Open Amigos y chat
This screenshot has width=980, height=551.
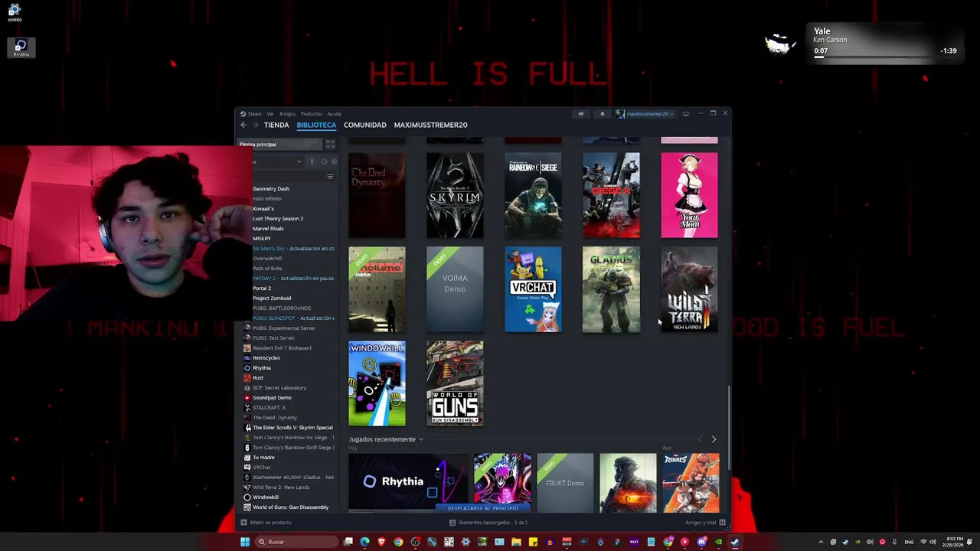tap(705, 523)
